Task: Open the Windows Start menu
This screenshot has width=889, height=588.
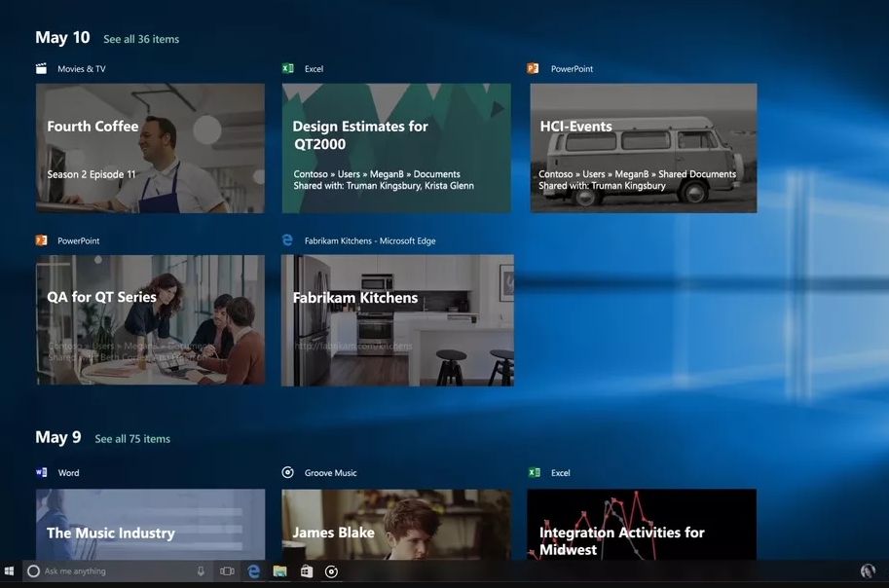Action: tap(9, 571)
